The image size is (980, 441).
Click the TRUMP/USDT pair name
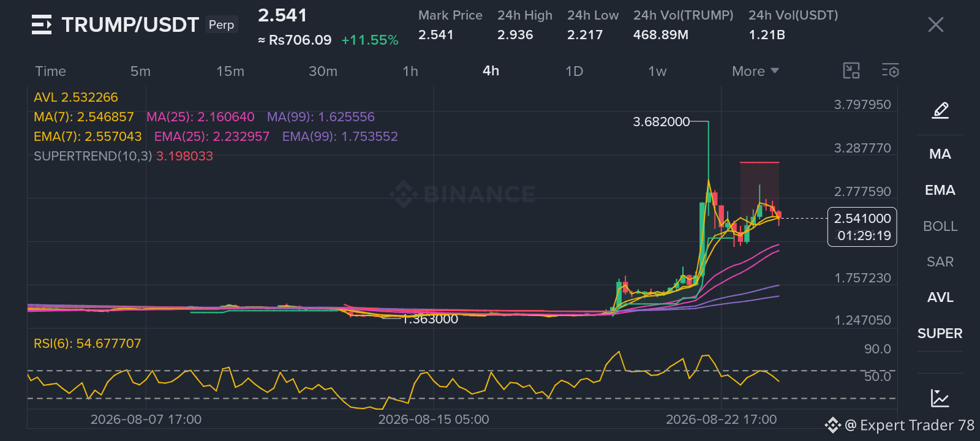[x=130, y=24]
